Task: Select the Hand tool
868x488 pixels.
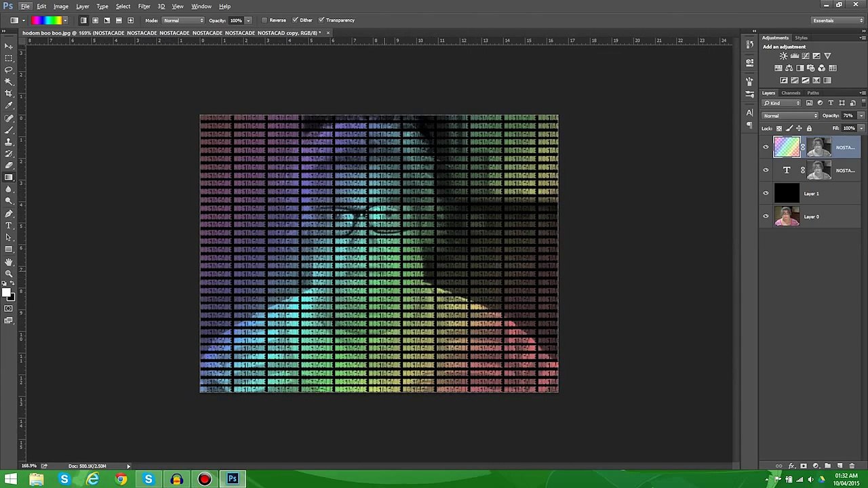Action: click(9, 262)
